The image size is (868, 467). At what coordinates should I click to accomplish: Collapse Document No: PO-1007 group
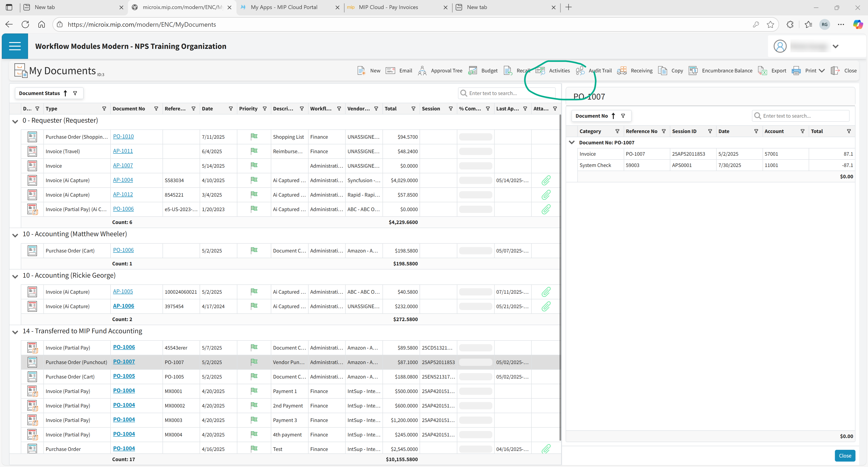(x=572, y=143)
